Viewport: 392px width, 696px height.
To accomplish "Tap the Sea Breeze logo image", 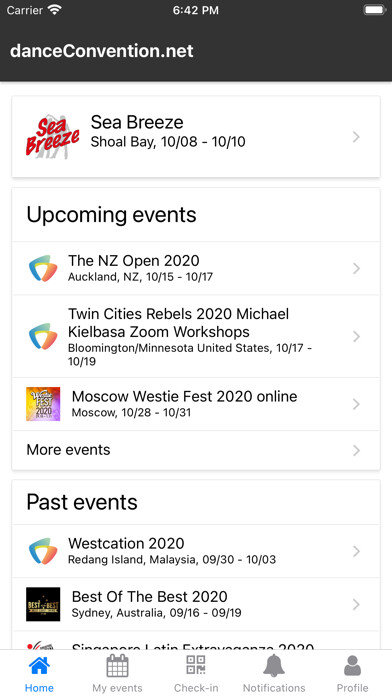I will [x=52, y=137].
